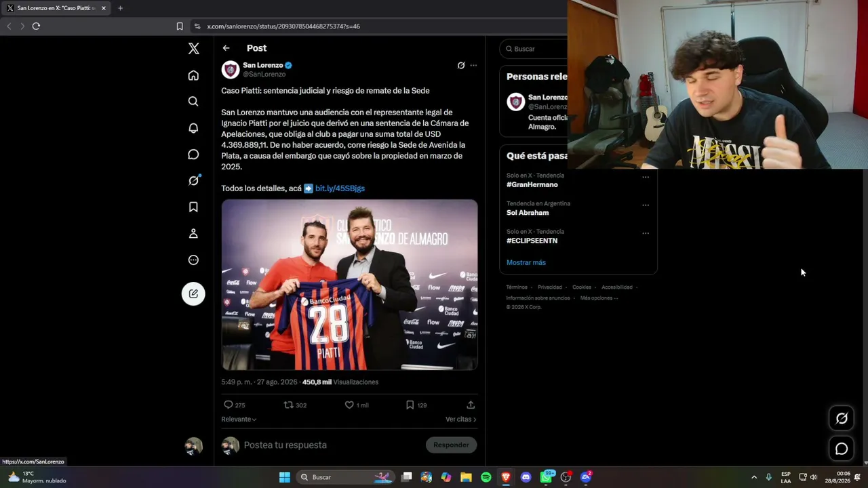Open Profile icon in the sidebar
Screen dimensions: 868x488
pyautogui.click(x=193, y=233)
